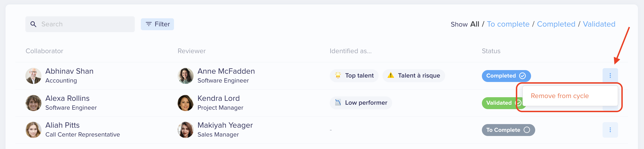644x149 pixels.
Task: Open the Filter panel
Action: 157,24
